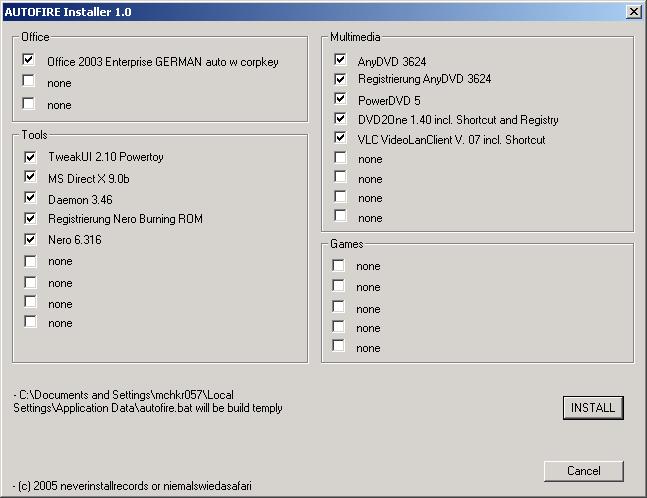
Task: Uncheck the Nero 6.316 checkbox
Action: (x=30, y=239)
